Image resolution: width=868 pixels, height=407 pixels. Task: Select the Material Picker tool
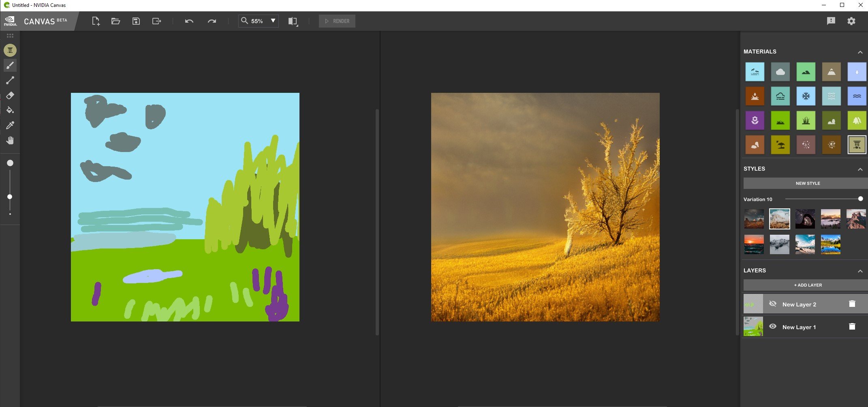click(x=11, y=125)
